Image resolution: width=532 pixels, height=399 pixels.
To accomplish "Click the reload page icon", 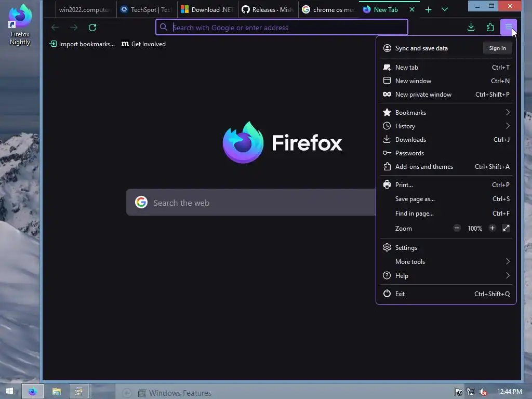I will [92, 28].
